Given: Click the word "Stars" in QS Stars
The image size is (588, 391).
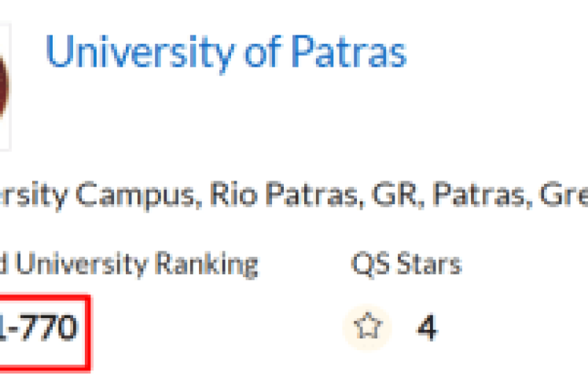Looking at the screenshot, I should click(x=425, y=265).
